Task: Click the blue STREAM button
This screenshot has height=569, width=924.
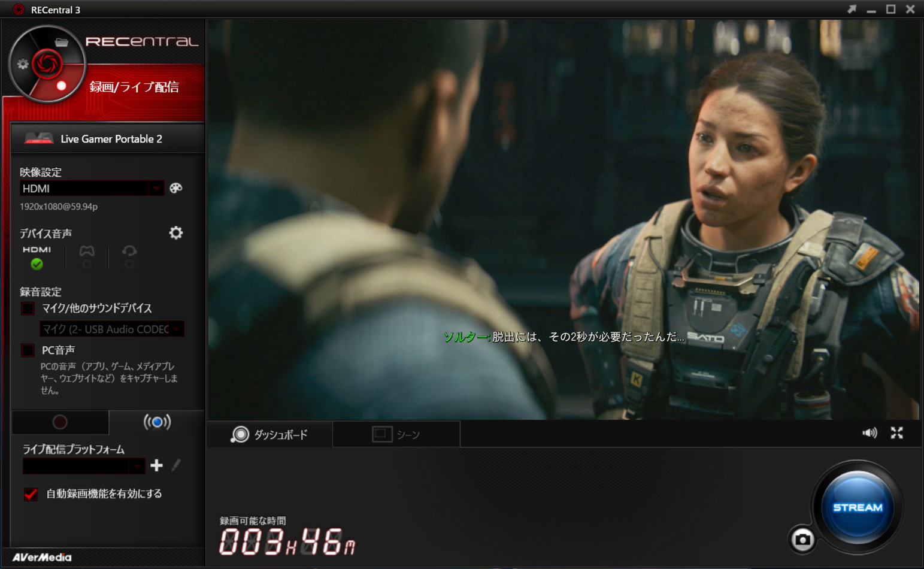Action: tap(858, 507)
